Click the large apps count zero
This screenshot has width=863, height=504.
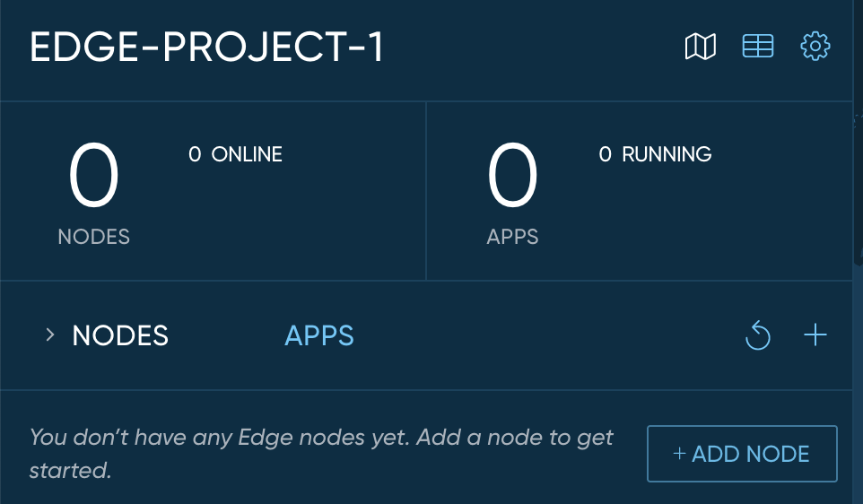[x=512, y=178]
